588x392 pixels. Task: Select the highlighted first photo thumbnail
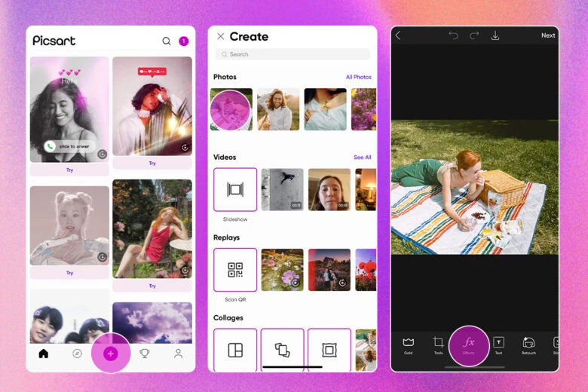tap(231, 109)
